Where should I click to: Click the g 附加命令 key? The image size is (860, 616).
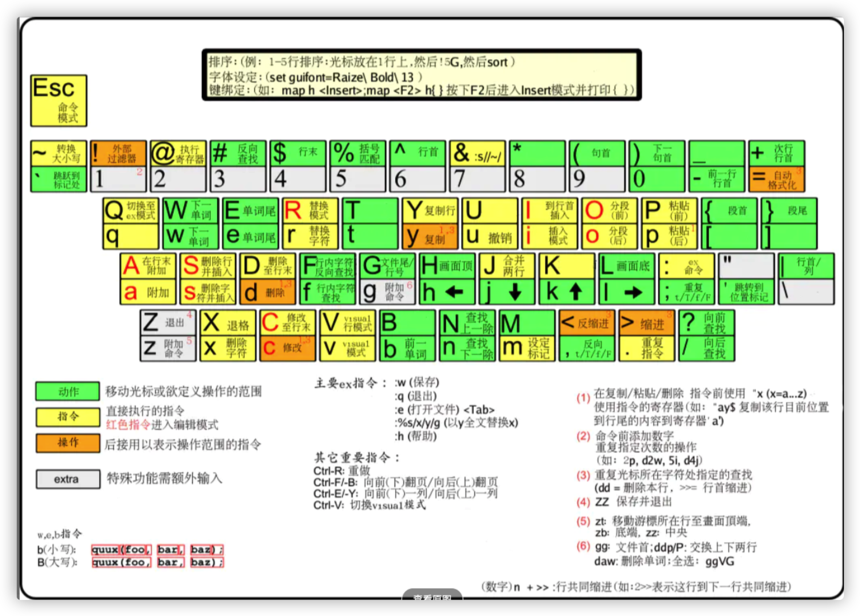pos(386,292)
